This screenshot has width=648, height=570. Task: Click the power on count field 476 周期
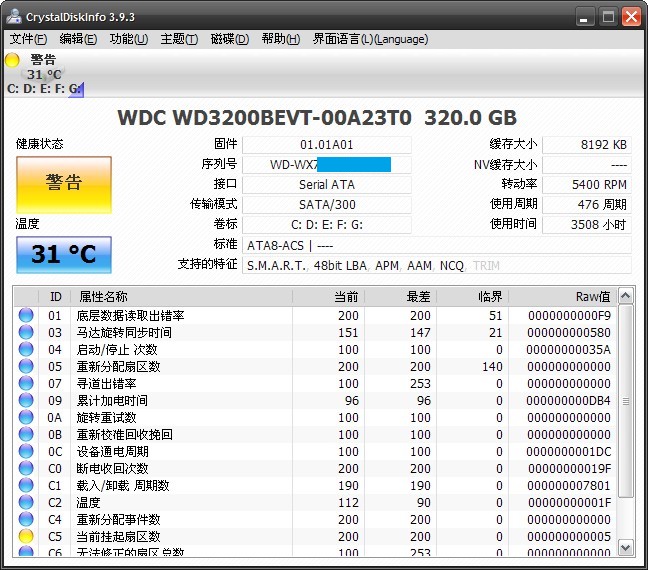(587, 205)
